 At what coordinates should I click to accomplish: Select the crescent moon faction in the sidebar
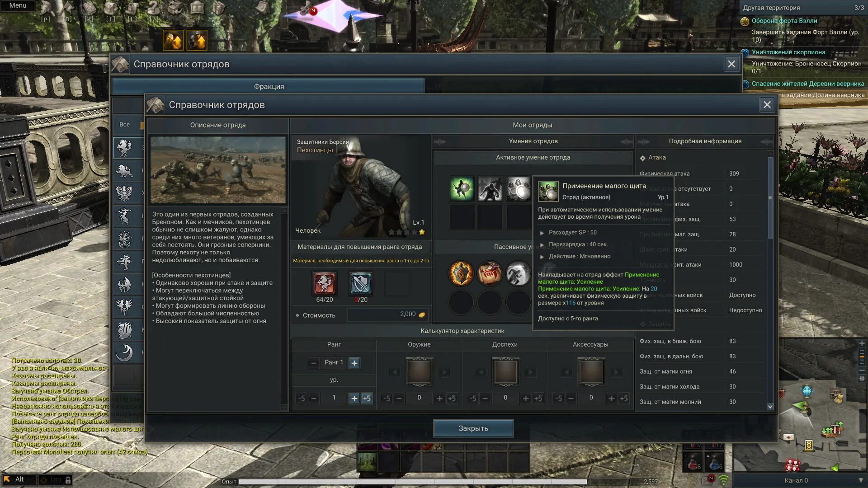pos(124,352)
